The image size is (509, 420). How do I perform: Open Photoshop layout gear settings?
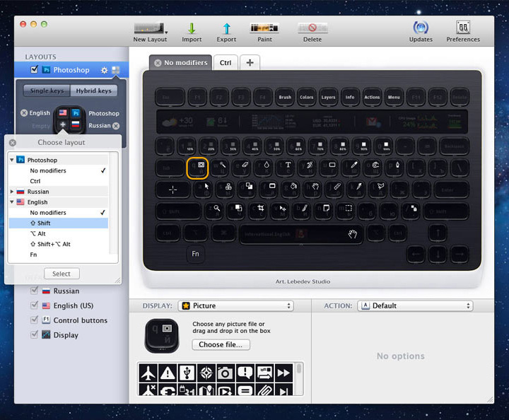pyautogui.click(x=104, y=70)
